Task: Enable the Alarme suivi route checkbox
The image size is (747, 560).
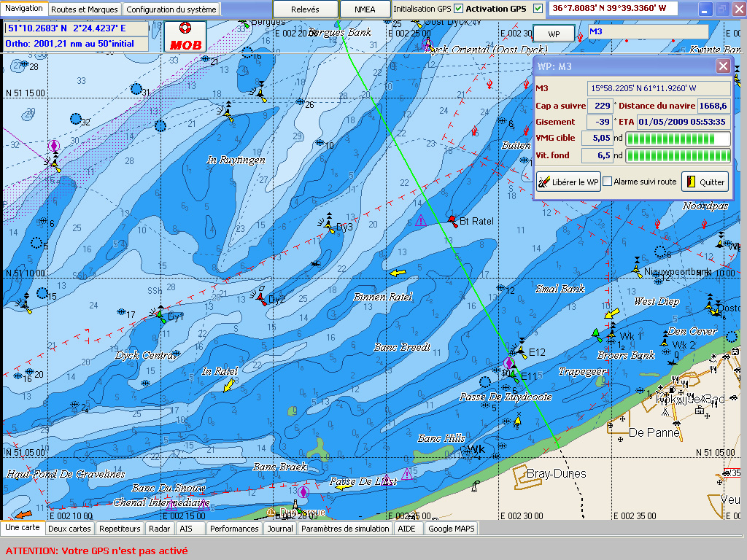Action: click(x=608, y=182)
